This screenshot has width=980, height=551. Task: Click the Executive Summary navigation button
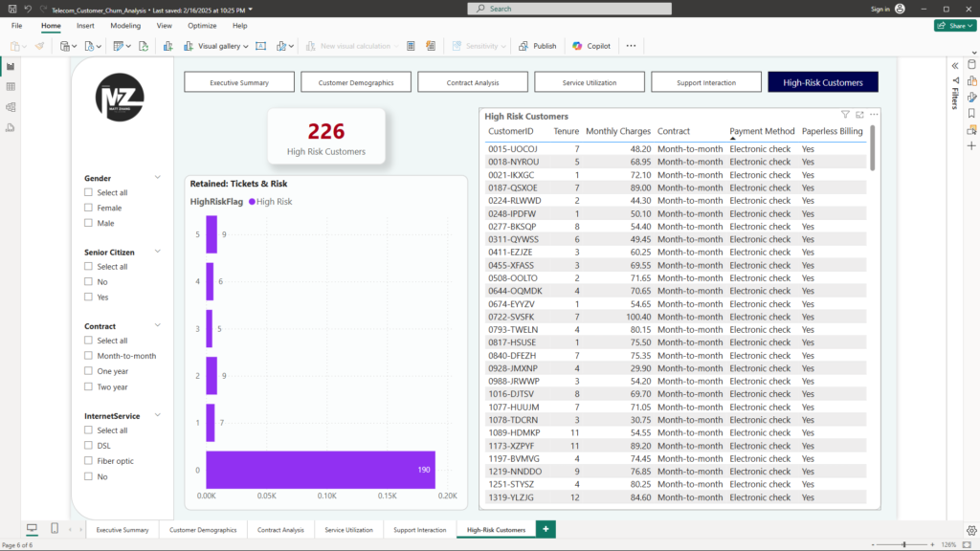239,82
